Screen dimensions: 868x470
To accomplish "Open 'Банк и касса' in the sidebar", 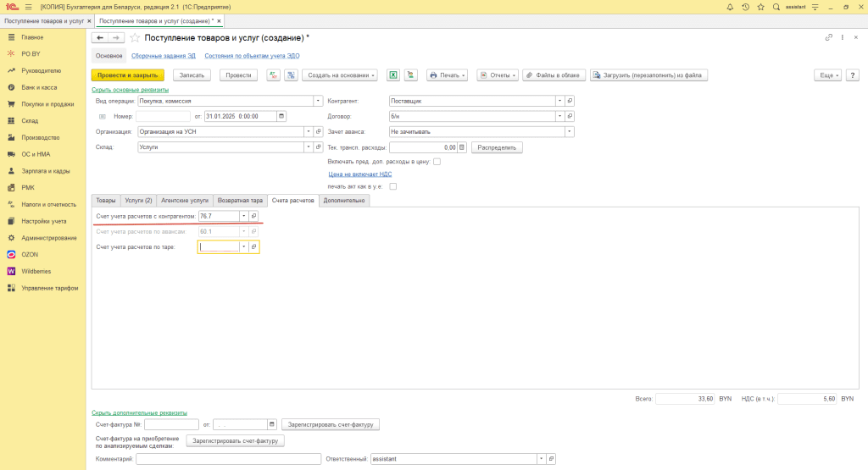I will tap(39, 87).
